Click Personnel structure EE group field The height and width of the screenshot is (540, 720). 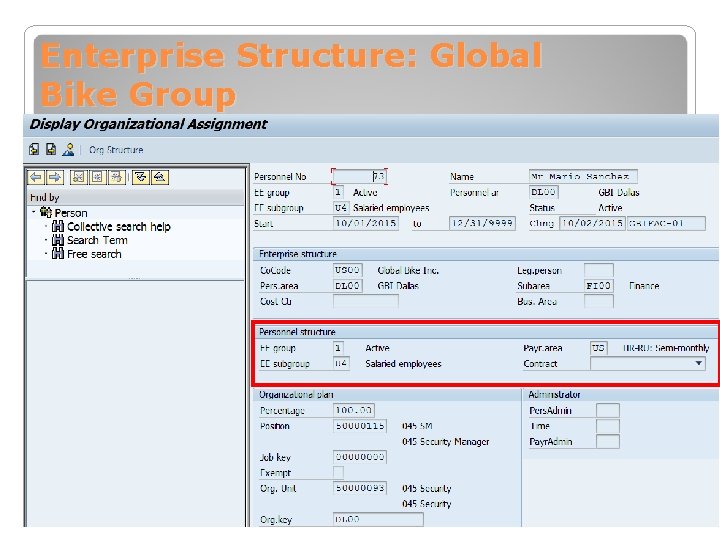(x=338, y=348)
